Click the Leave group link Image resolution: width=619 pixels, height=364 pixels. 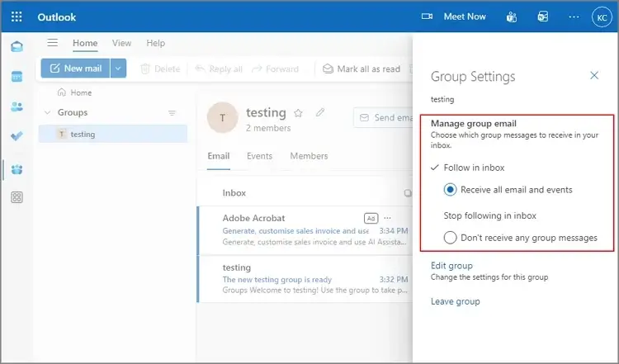point(455,301)
